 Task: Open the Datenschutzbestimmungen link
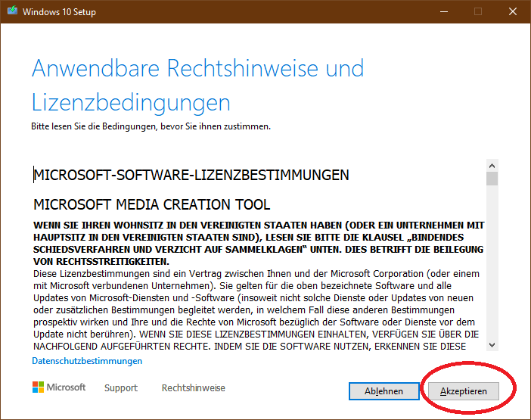[87, 361]
